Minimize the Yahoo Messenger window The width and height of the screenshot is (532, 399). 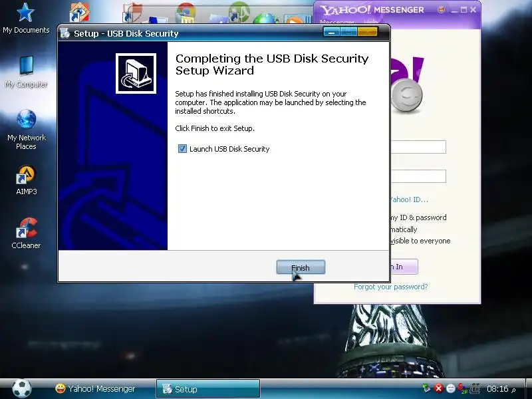(455, 10)
